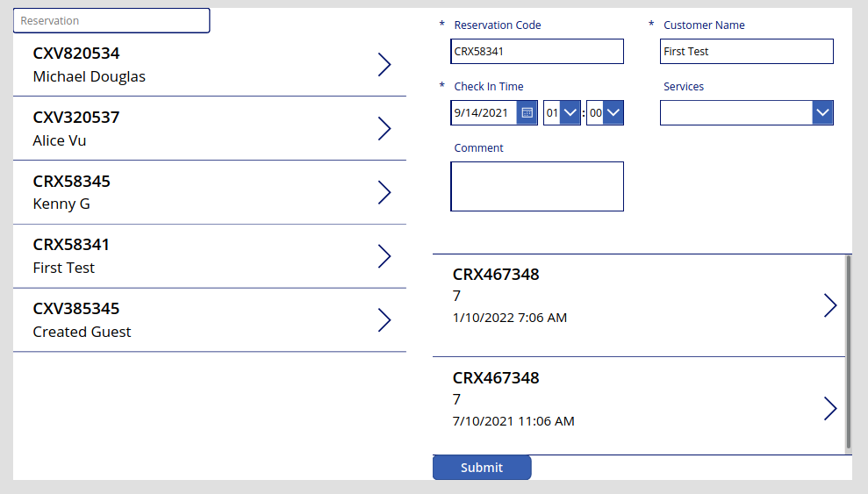Click chevron next to First Test entry
Image resolution: width=868 pixels, height=494 pixels.
pyautogui.click(x=384, y=256)
